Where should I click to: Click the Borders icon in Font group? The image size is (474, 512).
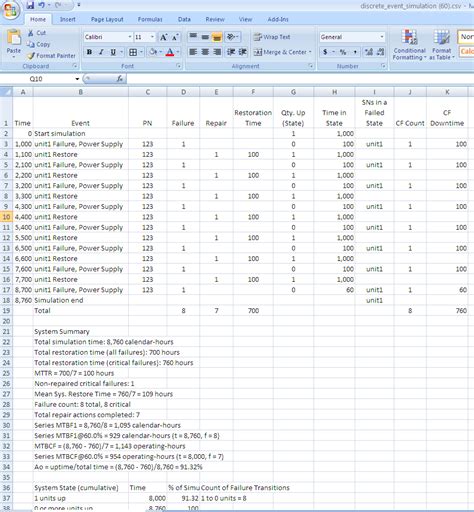point(133,52)
